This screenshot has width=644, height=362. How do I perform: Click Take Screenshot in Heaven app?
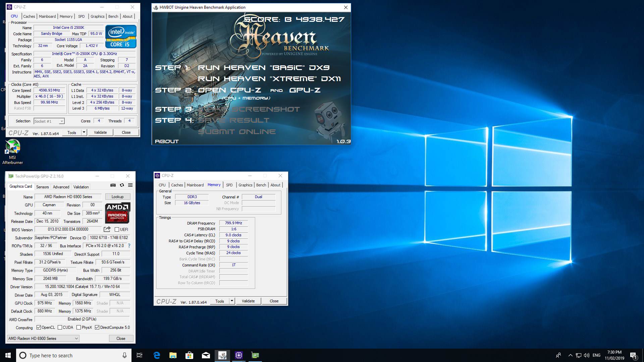249,109
